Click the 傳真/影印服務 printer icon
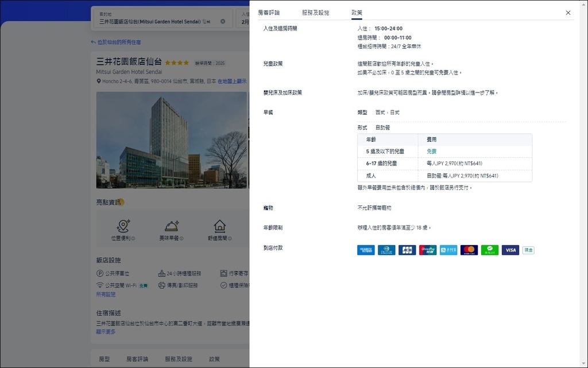Image resolution: width=588 pixels, height=368 pixels. [161, 285]
